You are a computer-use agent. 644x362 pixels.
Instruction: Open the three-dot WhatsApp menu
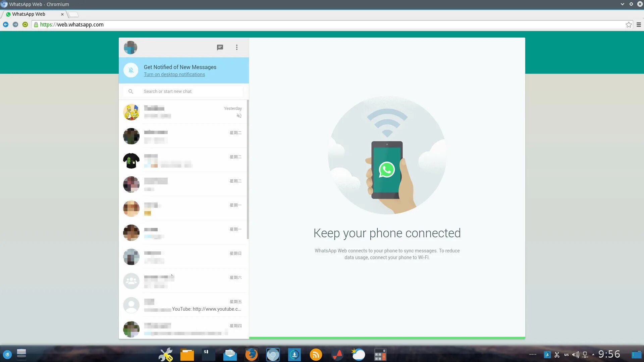(237, 47)
